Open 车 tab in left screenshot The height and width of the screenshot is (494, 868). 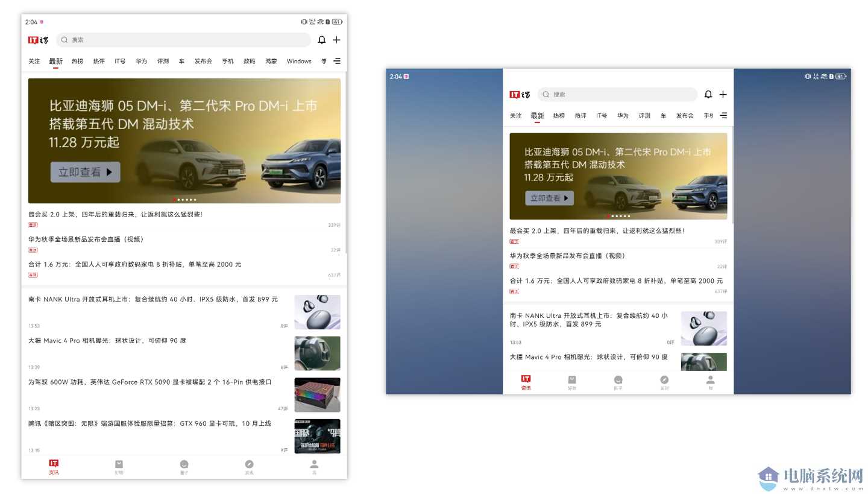pyautogui.click(x=181, y=61)
